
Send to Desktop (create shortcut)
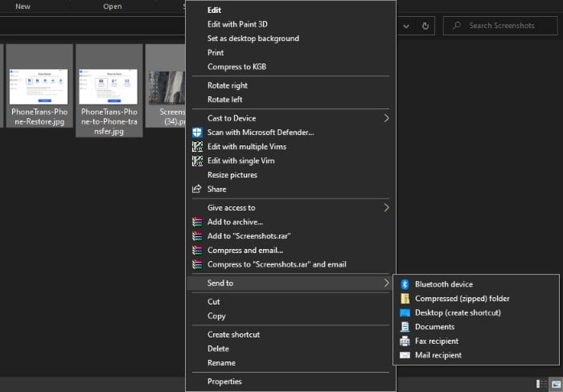[x=476, y=312]
